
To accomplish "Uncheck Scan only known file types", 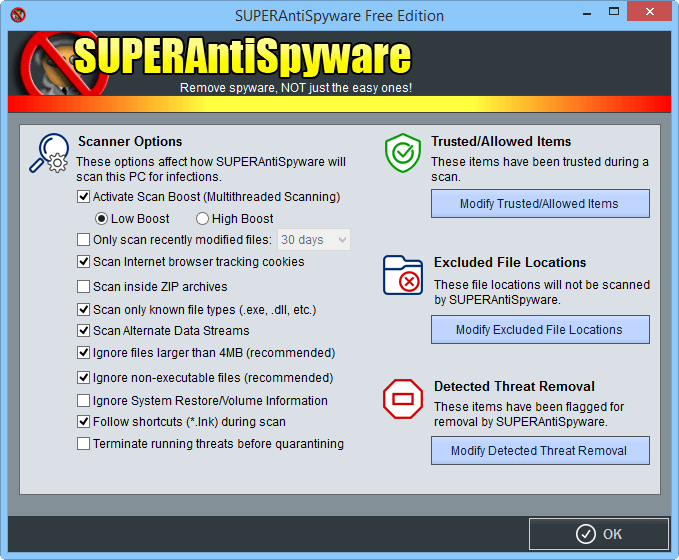I will point(83,310).
